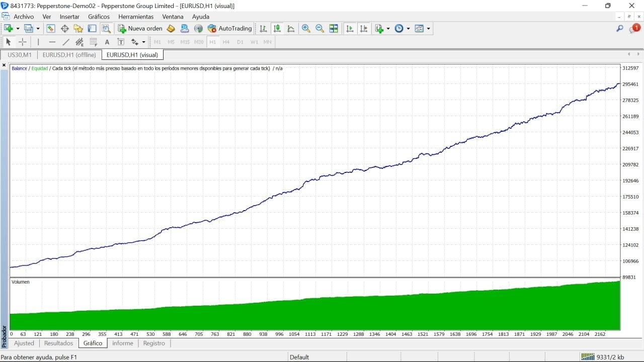Viewport: 644px width, 362px height.
Task: Switch chart to candlesticks mode
Action: tap(277, 29)
